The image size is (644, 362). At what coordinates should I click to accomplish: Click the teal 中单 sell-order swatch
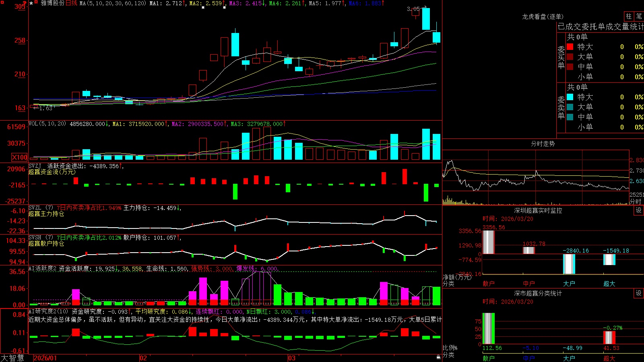pyautogui.click(x=570, y=117)
